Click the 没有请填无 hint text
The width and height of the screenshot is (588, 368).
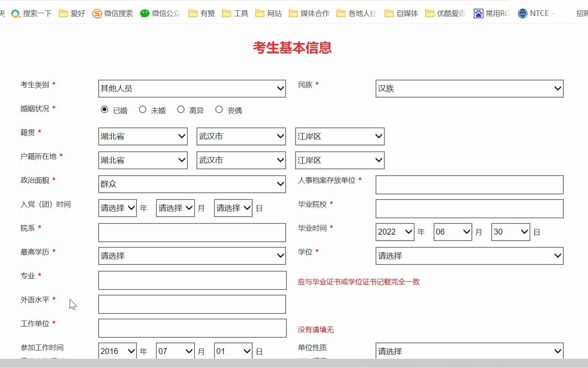point(315,330)
